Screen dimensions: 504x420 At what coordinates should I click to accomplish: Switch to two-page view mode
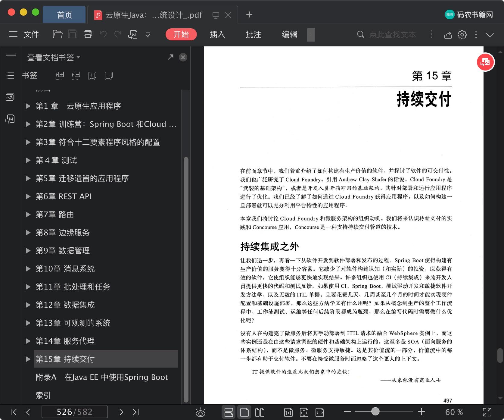click(x=260, y=412)
